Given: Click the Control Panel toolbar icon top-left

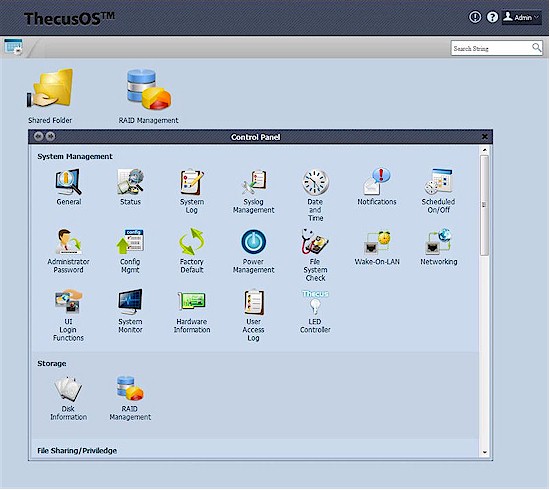Looking at the screenshot, I should point(13,47).
